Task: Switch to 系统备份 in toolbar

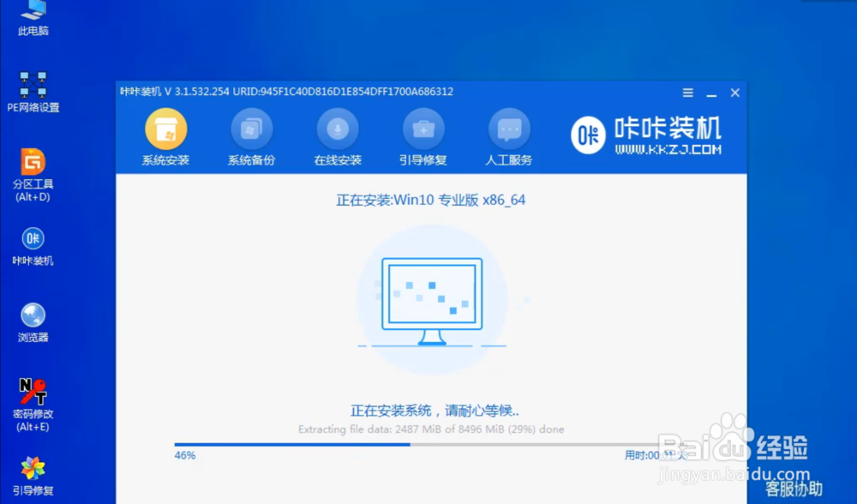Action: click(x=251, y=137)
